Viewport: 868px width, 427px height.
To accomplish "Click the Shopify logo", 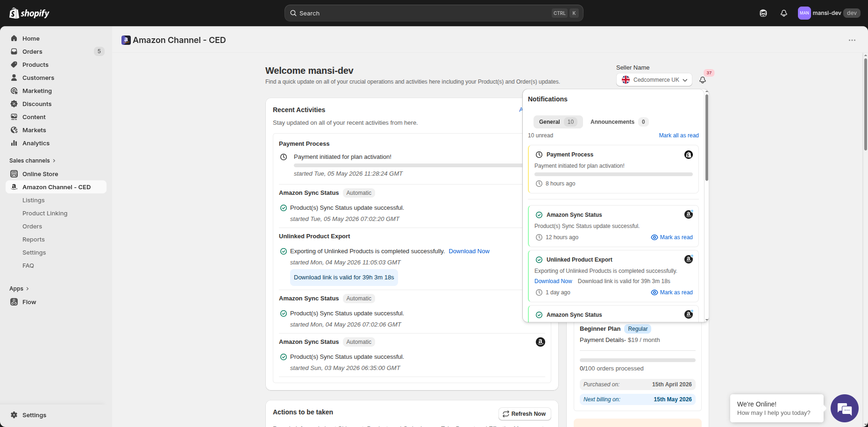I will 29,13.
